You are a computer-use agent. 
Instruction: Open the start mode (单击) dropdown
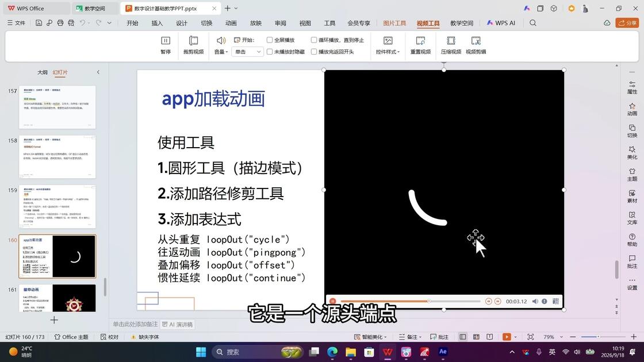tap(247, 52)
